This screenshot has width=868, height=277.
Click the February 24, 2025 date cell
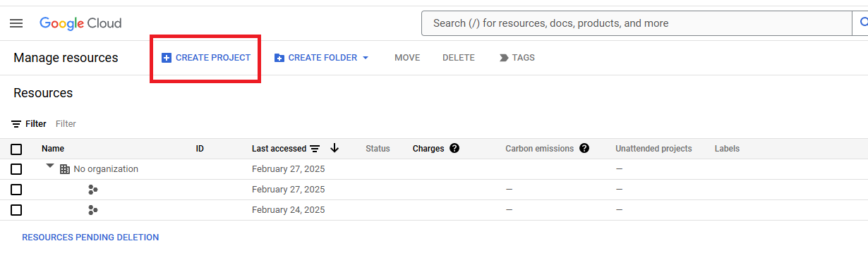point(289,210)
